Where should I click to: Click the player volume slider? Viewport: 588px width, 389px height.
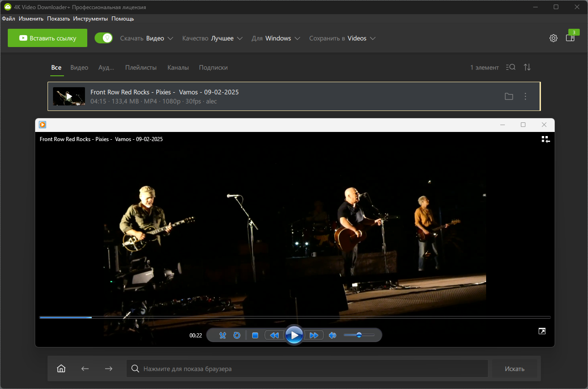click(x=359, y=335)
